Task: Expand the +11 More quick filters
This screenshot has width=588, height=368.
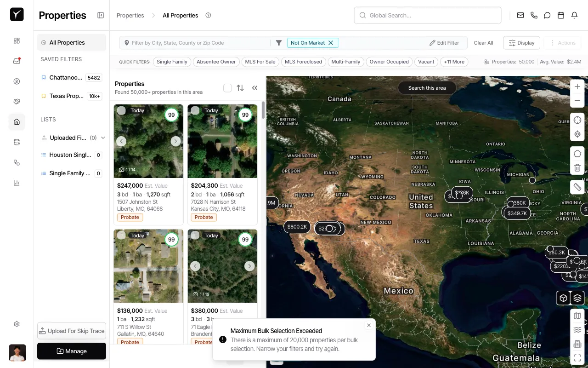Action: coord(454,62)
